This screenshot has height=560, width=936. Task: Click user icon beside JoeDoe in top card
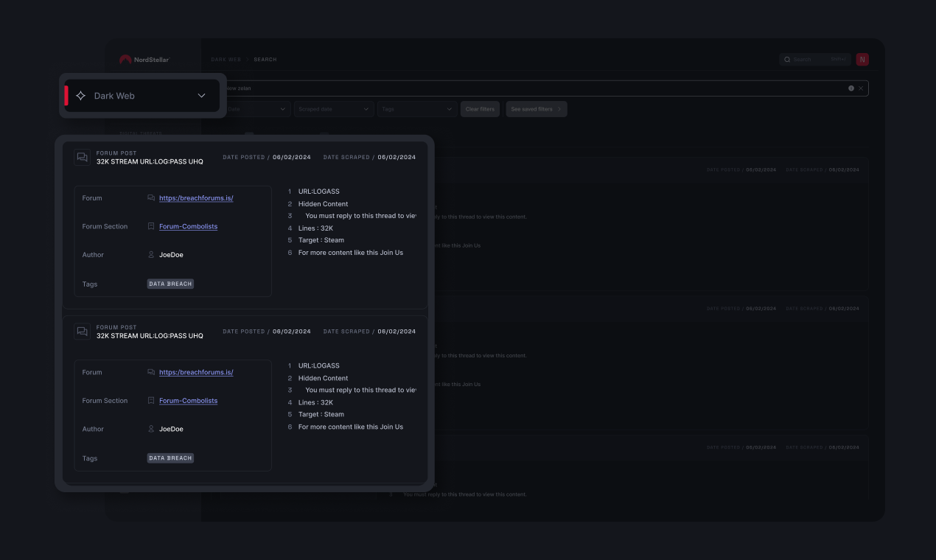tap(151, 255)
